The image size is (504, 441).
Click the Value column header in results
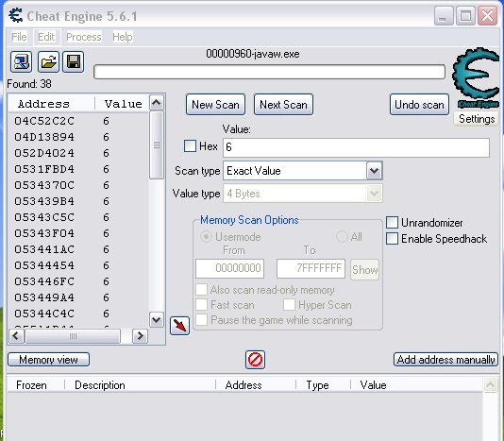[x=123, y=104]
